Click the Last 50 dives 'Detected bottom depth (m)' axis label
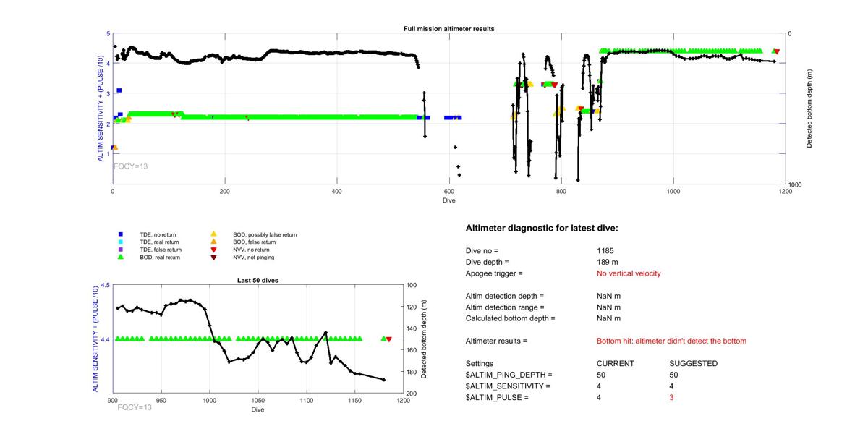Screen dimensions: 868x442 click(x=425, y=339)
